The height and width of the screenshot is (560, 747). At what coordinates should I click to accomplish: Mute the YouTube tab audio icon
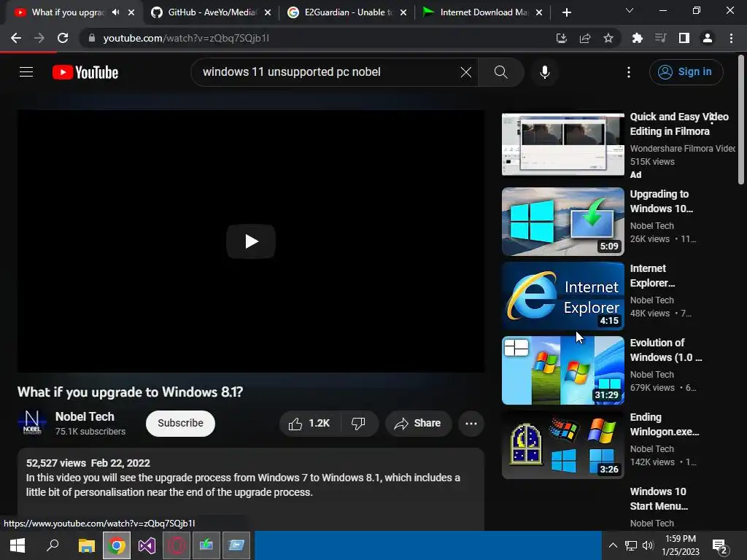click(x=116, y=12)
